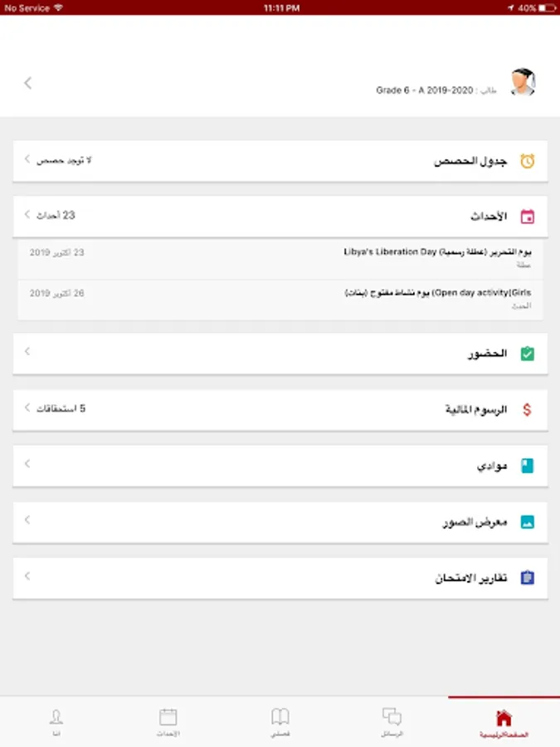
Task: Expand the 23 events row chevron
Action: click(27, 214)
